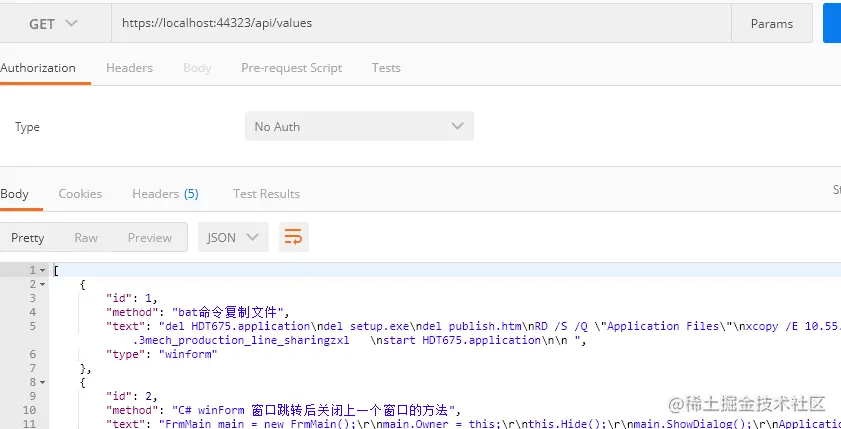Collapse the object at line 8
The image size is (841, 429).
pyautogui.click(x=42, y=382)
